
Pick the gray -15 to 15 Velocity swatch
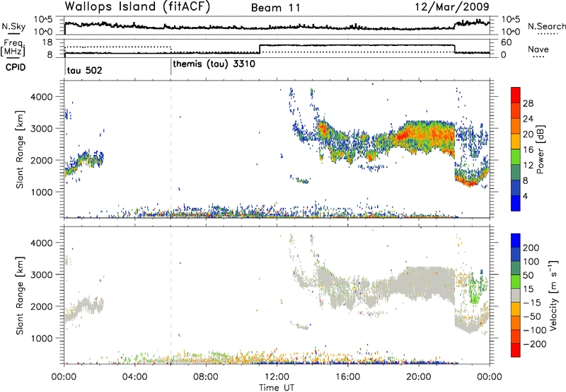516,296
